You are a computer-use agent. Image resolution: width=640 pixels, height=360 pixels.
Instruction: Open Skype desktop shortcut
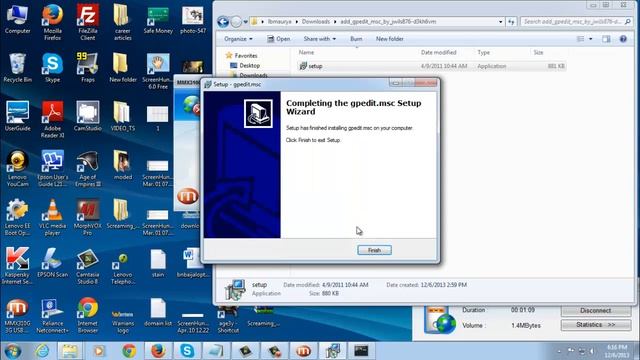(x=53, y=68)
